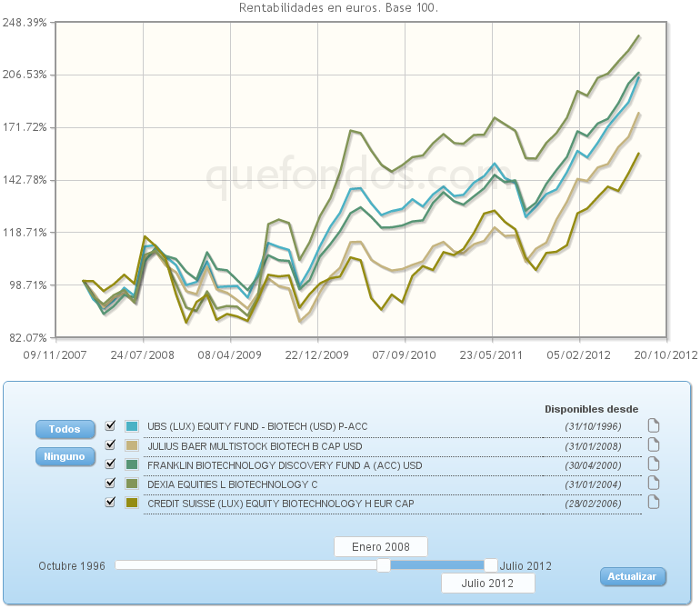Select CREDIT SUISSE (LUX) EQUITY BIOTECHNOLOGY H EUR CAP
The width and height of the screenshot is (700, 608).
[280, 504]
